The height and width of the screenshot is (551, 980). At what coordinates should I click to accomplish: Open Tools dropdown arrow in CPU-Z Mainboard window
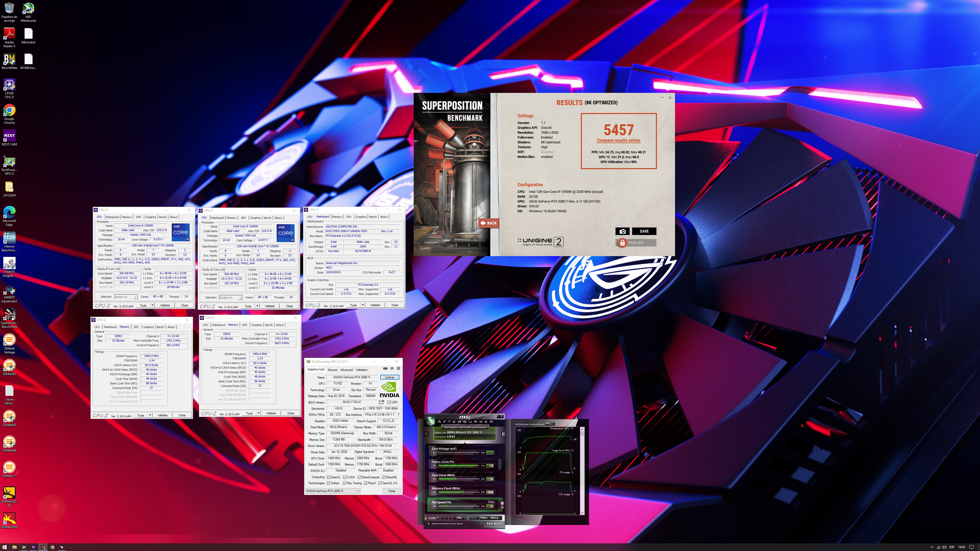(x=363, y=305)
